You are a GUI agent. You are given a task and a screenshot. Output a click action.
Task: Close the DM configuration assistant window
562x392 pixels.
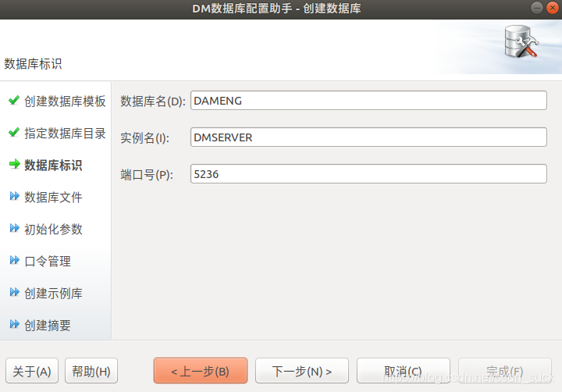553,8
